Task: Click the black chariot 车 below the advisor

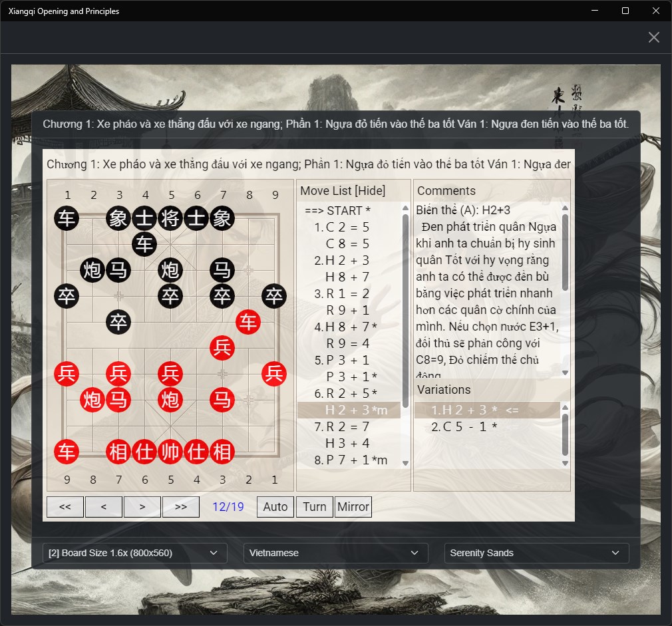Action: [144, 244]
